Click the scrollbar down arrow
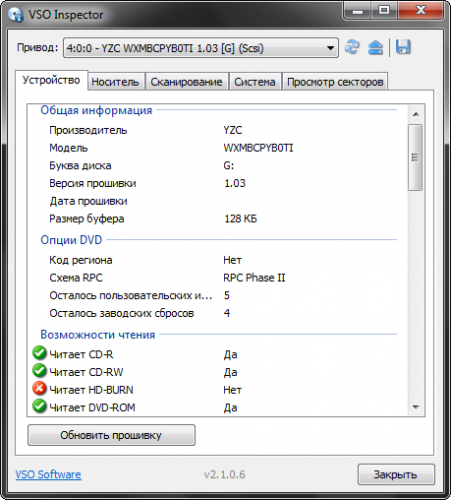The height and width of the screenshot is (500, 451). (x=416, y=407)
